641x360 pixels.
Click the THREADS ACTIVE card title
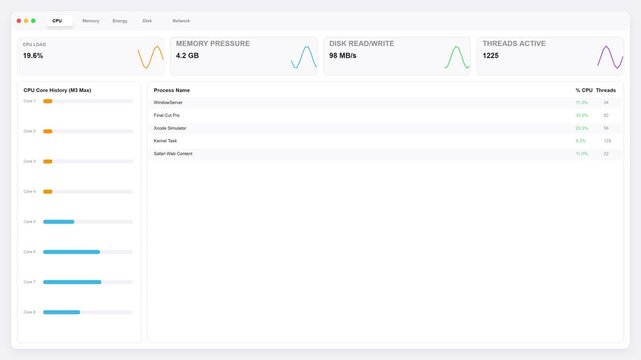[x=514, y=44]
